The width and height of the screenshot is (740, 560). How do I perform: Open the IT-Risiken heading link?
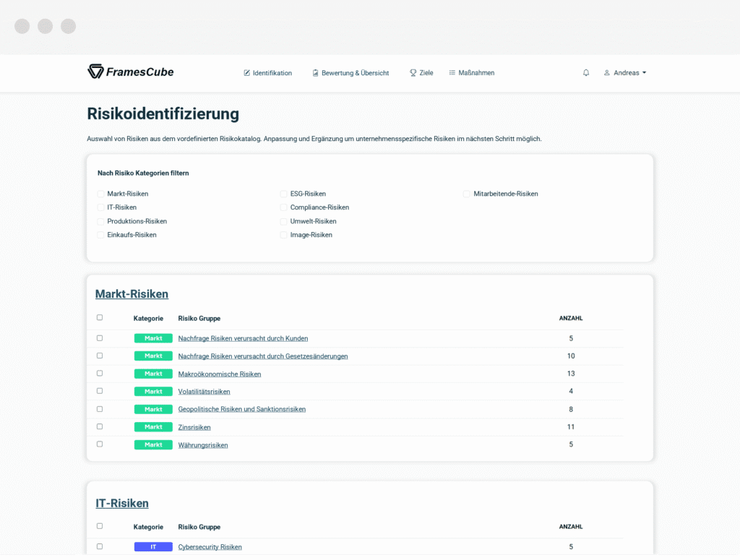point(121,504)
